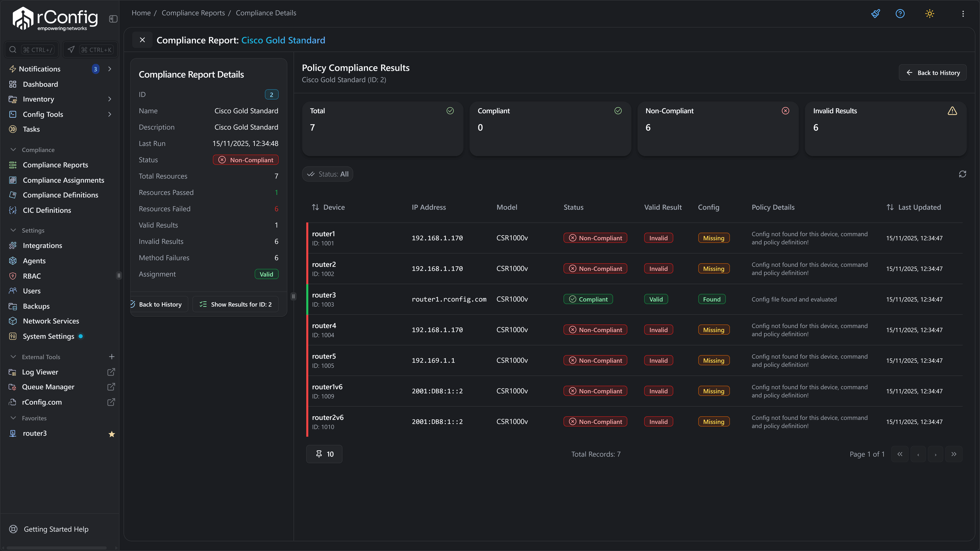Sort the table by Device column

pyautogui.click(x=328, y=207)
